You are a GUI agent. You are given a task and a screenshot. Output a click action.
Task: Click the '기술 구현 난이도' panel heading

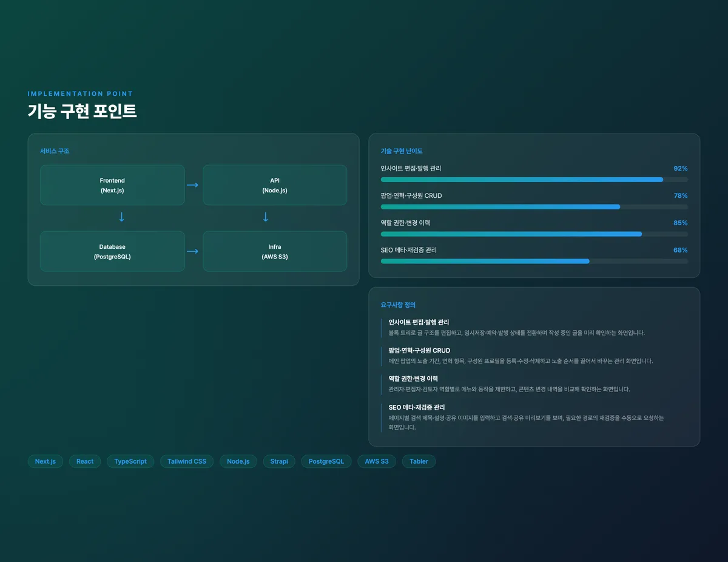[x=402, y=151]
